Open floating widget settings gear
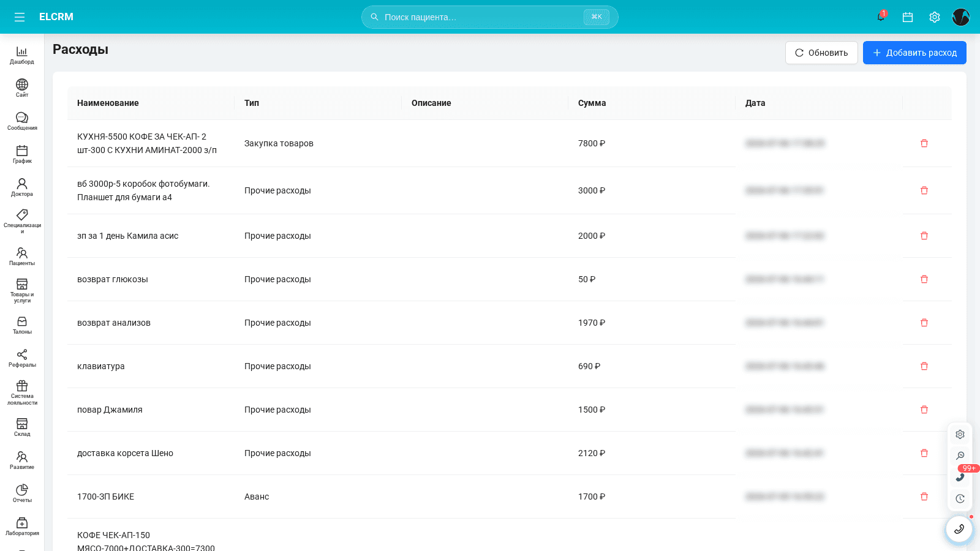 click(960, 434)
